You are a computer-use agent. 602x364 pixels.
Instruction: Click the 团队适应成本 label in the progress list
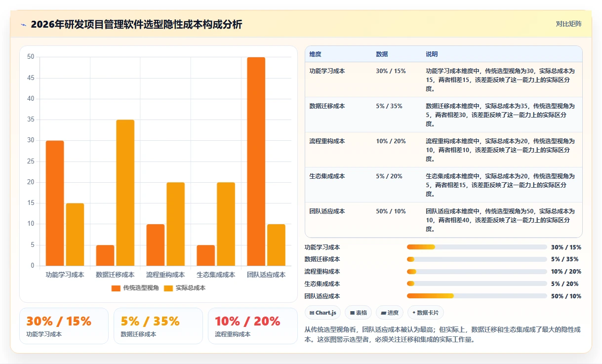[x=322, y=296]
